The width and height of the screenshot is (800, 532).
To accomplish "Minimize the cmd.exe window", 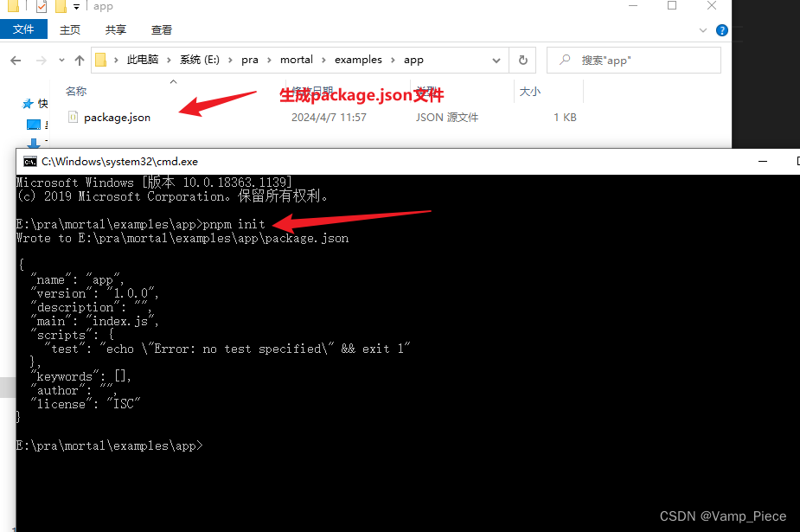I will pyautogui.click(x=763, y=161).
